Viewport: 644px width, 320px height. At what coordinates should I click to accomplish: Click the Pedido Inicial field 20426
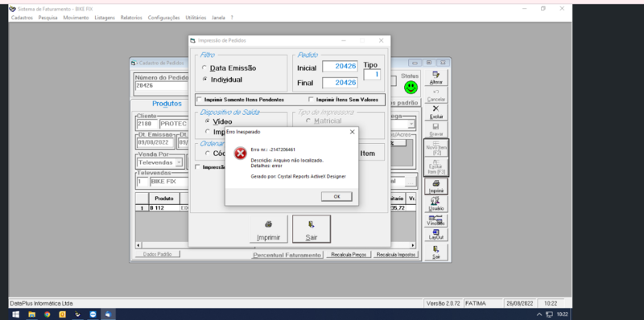[x=340, y=66]
